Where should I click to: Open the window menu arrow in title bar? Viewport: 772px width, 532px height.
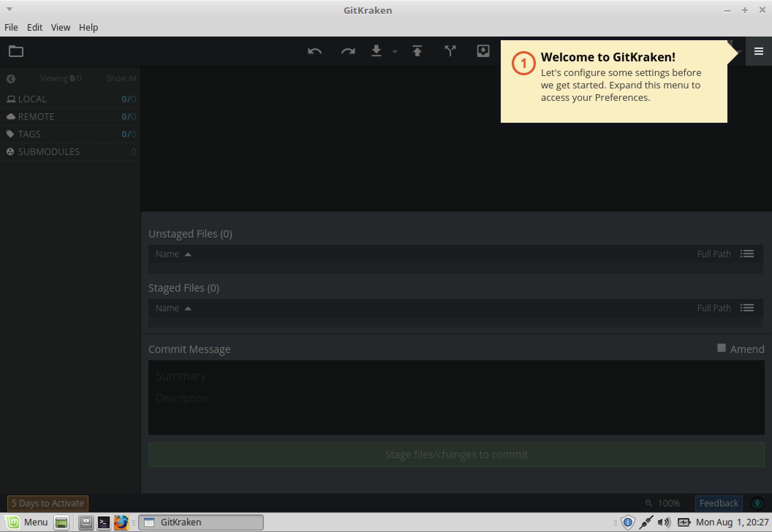tap(10, 9)
